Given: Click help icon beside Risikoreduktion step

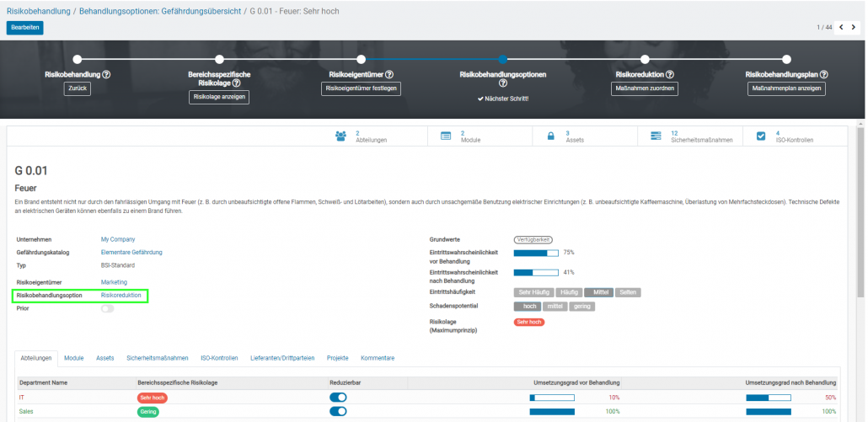Looking at the screenshot, I should click(670, 74).
